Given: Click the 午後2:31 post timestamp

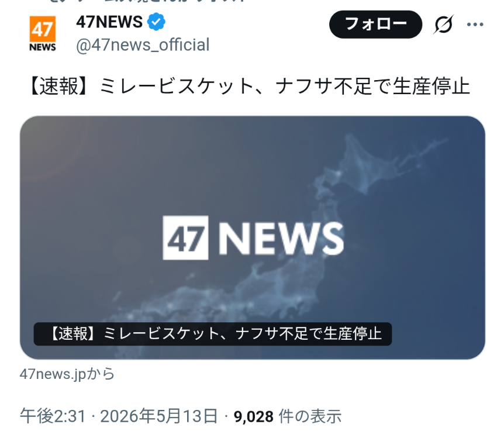Looking at the screenshot, I should click(x=53, y=416).
